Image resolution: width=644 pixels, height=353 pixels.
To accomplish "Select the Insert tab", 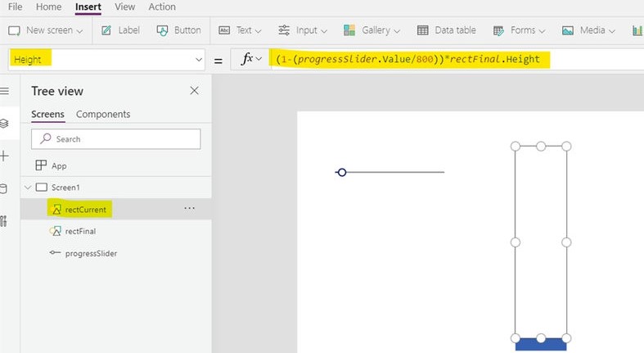I will (x=88, y=7).
